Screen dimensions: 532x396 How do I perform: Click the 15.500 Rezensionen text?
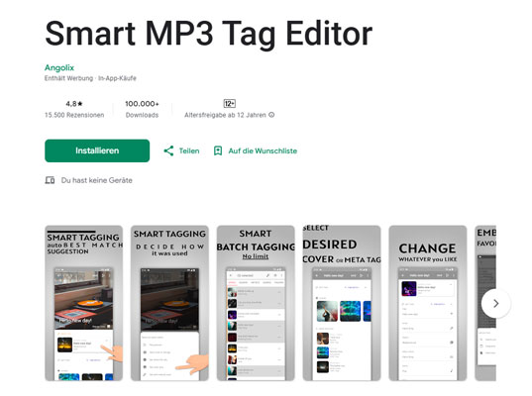coord(74,115)
